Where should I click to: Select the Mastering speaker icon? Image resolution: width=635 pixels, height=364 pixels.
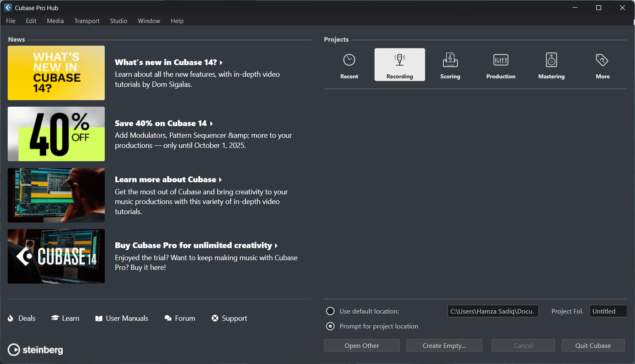551,60
